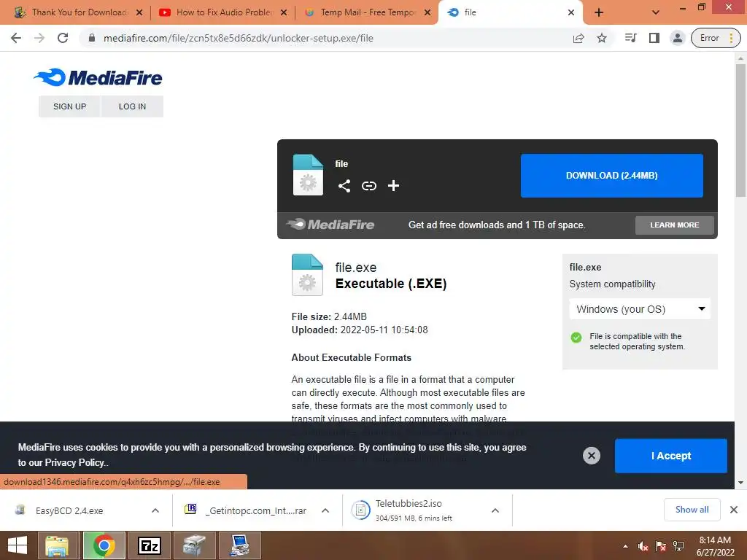Click the SIGN UP button
The image size is (747, 560).
pos(69,106)
